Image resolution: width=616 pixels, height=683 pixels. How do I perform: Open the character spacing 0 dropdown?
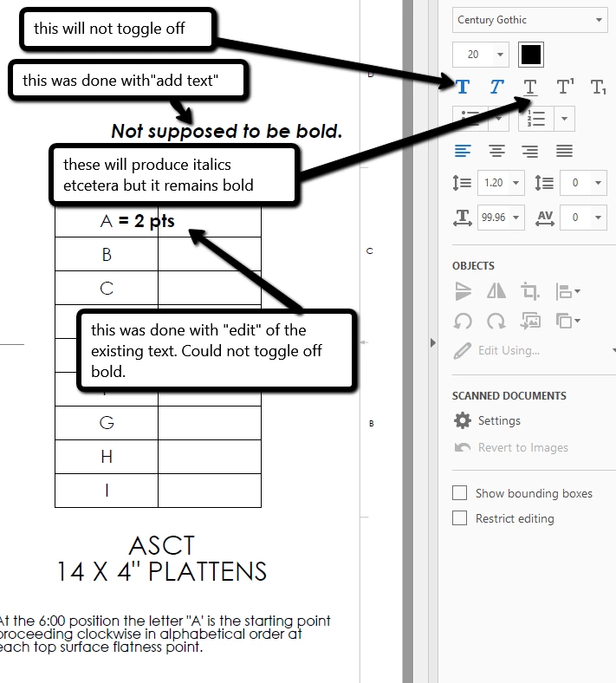tap(598, 218)
